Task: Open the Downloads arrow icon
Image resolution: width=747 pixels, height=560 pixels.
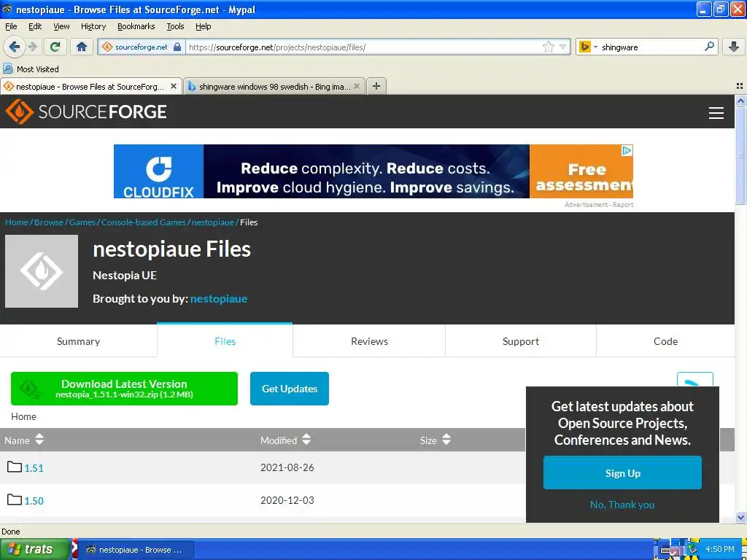Action: click(734, 47)
